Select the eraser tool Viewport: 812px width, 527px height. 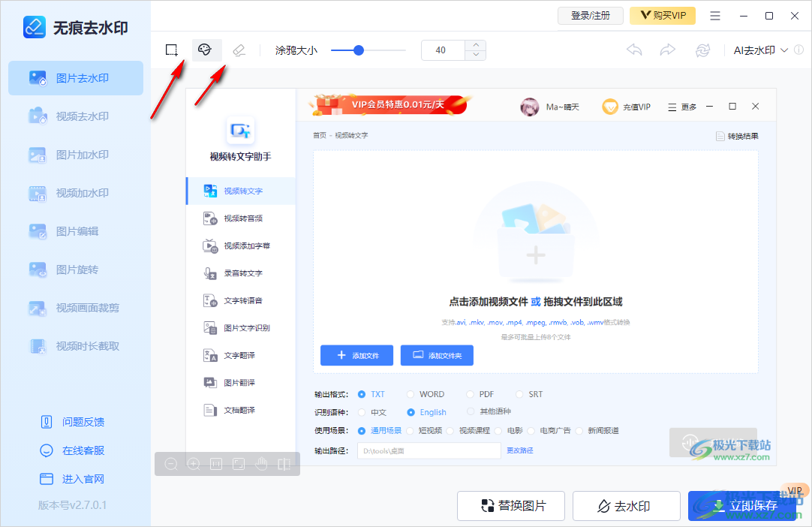click(239, 50)
